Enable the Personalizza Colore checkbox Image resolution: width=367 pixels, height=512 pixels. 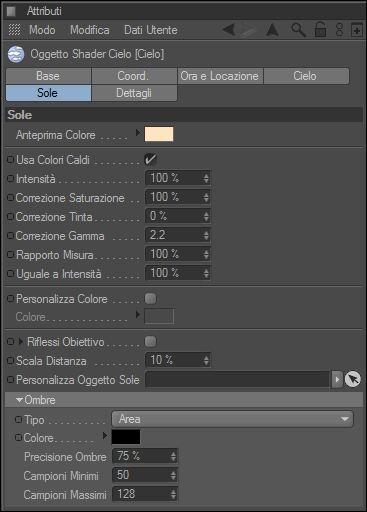point(150,299)
